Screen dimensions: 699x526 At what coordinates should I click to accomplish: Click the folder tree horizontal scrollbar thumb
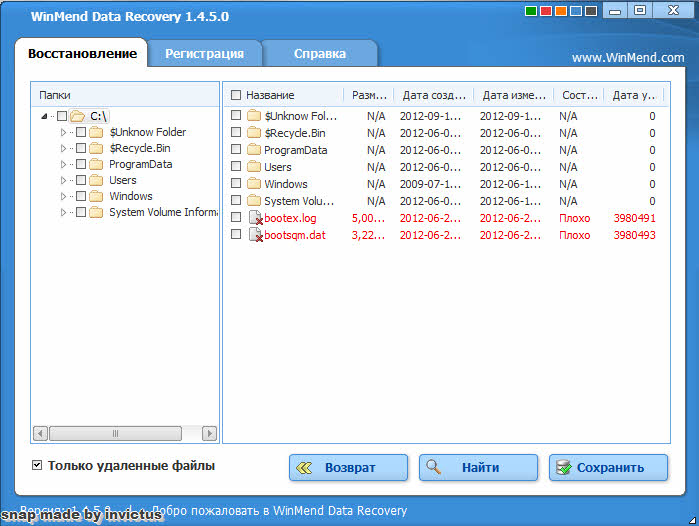tap(115, 433)
